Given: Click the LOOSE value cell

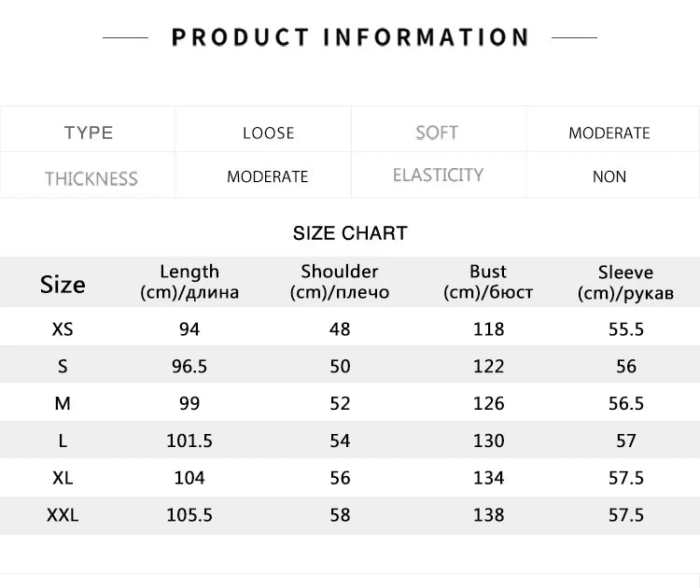Looking at the screenshot, I should [268, 133].
